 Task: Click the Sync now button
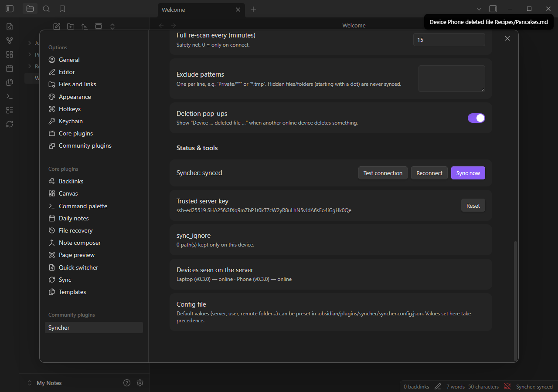coord(468,173)
